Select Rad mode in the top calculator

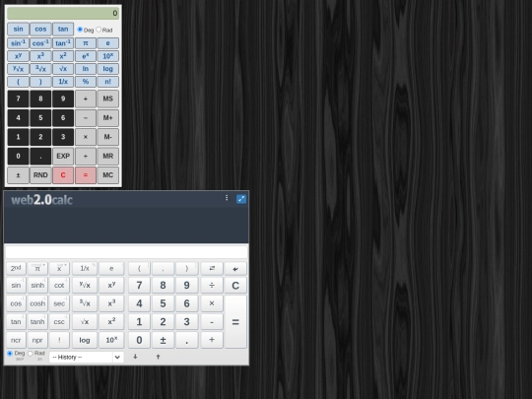[99, 30]
